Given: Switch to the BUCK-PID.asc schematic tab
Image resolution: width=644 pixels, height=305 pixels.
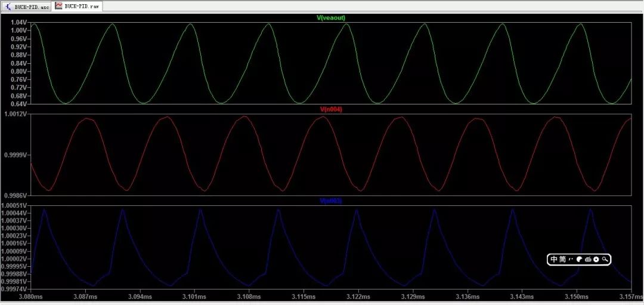Looking at the screenshot, I should tap(27, 7).
